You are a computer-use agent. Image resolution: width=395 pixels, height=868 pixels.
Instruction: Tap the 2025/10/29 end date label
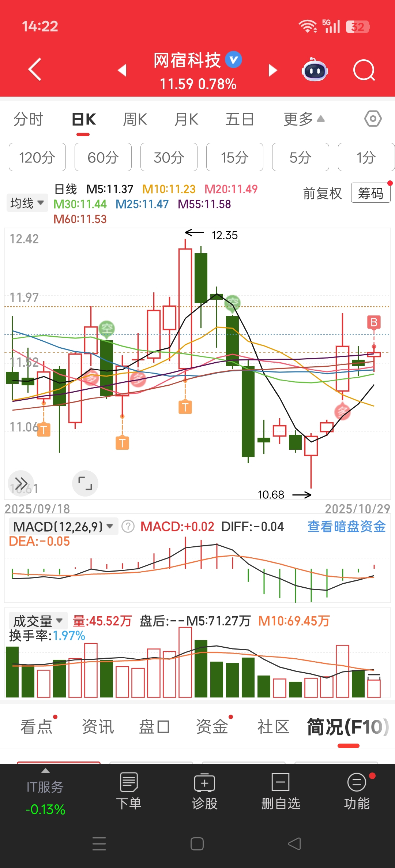pyautogui.click(x=358, y=509)
